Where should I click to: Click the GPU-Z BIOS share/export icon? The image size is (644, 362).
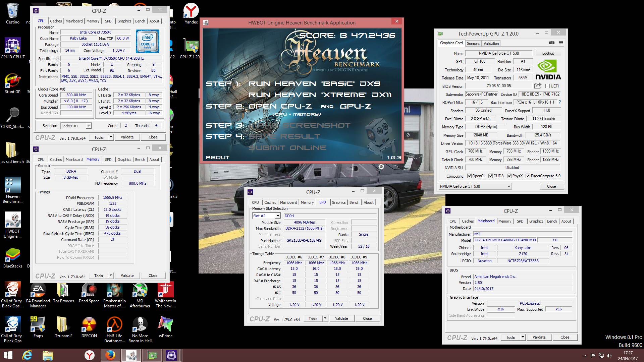click(x=538, y=86)
